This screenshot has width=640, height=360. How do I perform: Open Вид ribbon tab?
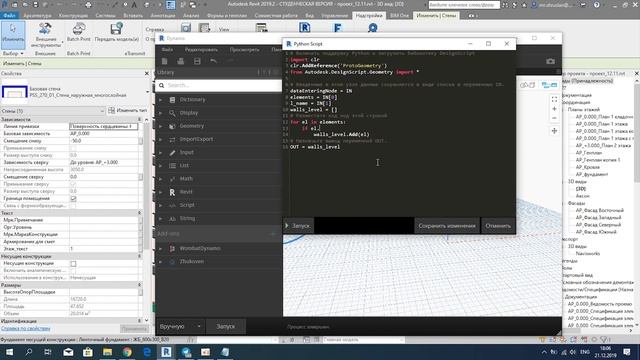tap(309, 16)
